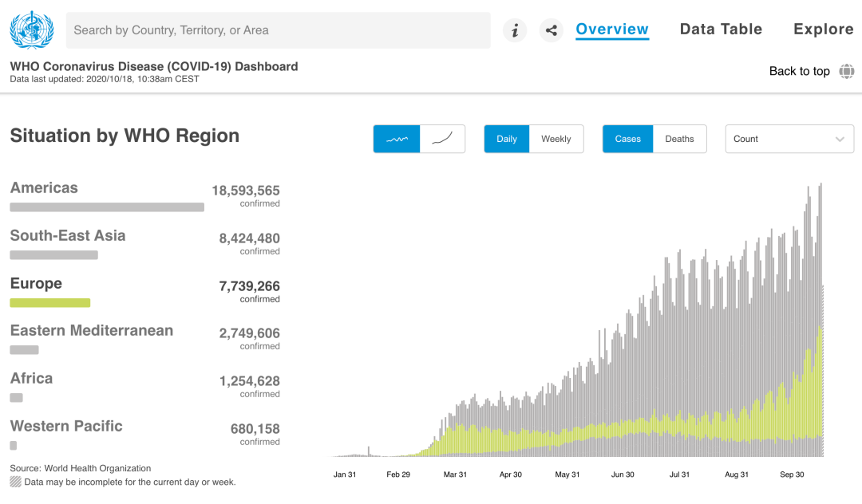Open the Data Table tab
The image size is (862, 504).
[721, 29]
